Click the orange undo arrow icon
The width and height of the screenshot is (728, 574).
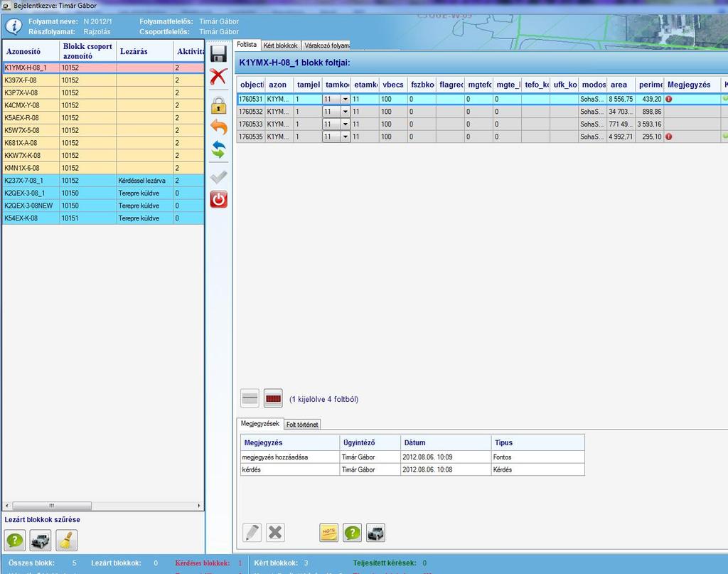point(219,127)
